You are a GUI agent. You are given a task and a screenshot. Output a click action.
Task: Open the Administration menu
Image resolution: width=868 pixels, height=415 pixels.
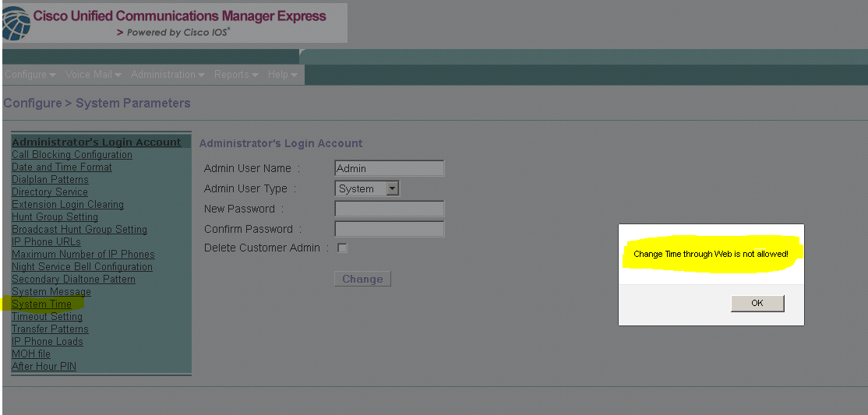(x=168, y=74)
